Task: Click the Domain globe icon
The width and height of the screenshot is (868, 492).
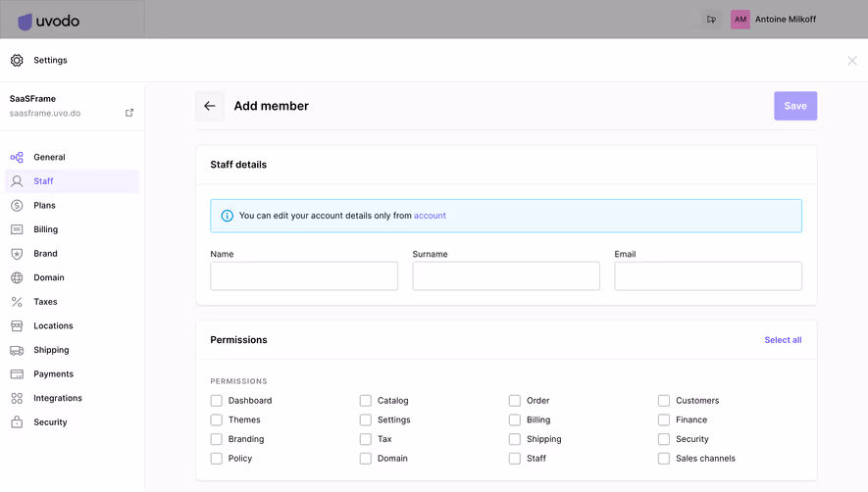Action: pos(17,277)
